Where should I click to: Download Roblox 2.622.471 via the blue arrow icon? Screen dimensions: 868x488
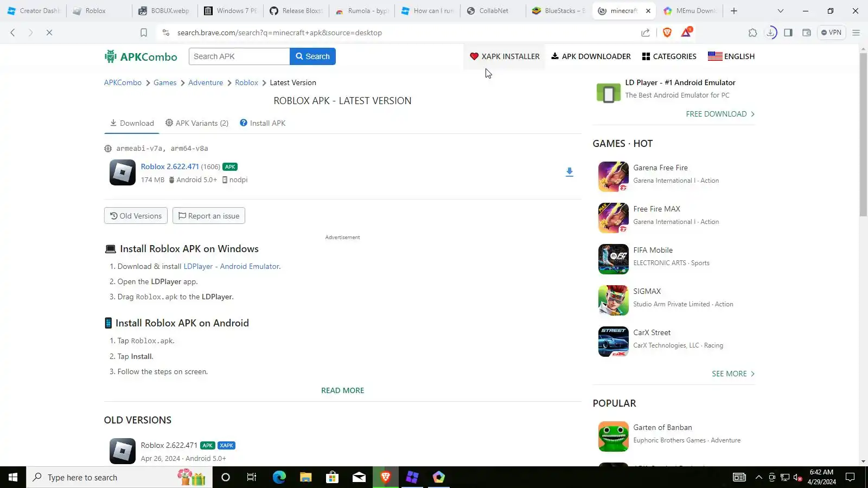[x=569, y=172]
